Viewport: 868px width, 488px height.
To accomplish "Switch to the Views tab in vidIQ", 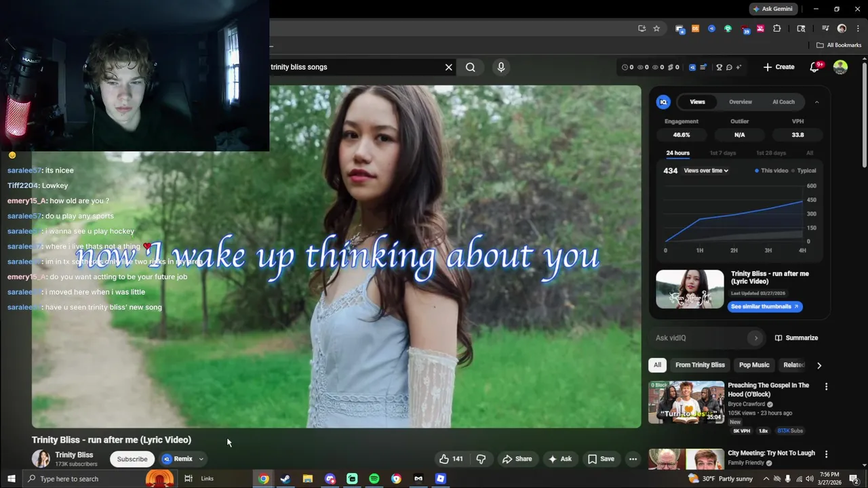I will tap(697, 102).
